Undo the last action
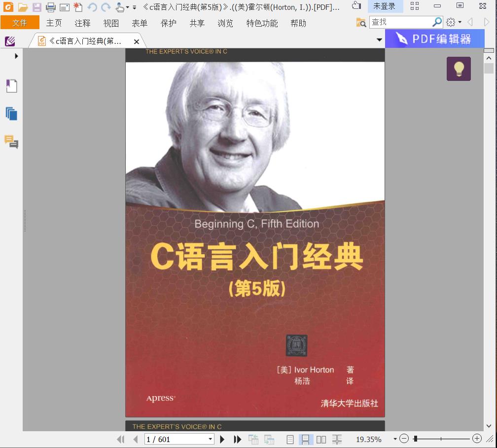497x448 pixels. tap(92, 7)
